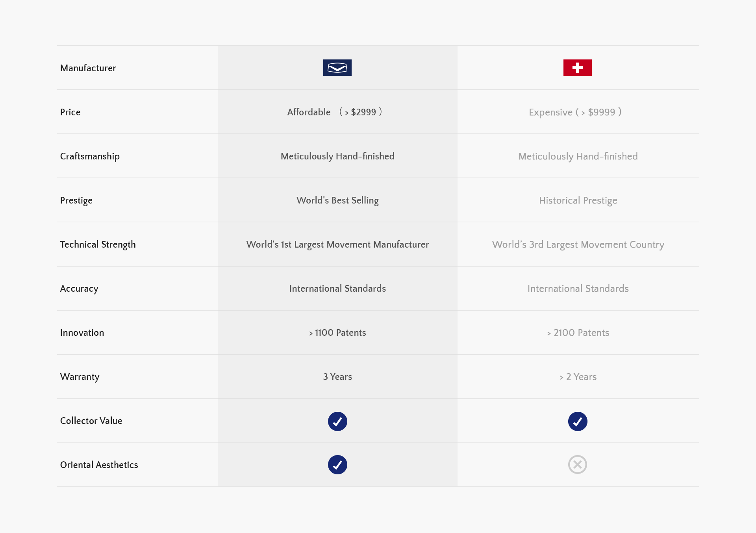Screen dimensions: 756x533
Task: Select the 'Expensive ( > $9999 )' price text
Action: pyautogui.click(x=575, y=112)
